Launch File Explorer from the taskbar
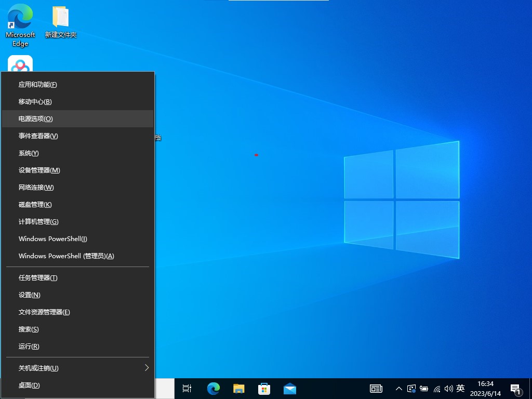 point(239,388)
